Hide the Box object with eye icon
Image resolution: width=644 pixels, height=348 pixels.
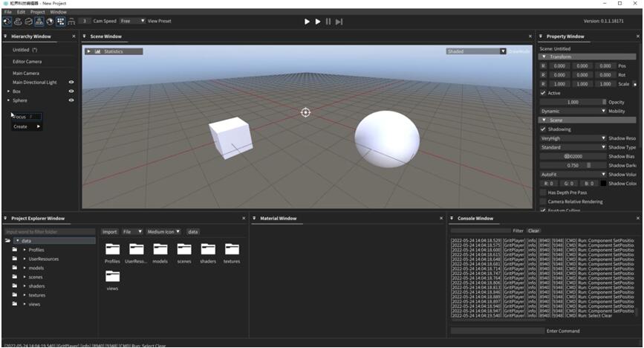(72, 91)
